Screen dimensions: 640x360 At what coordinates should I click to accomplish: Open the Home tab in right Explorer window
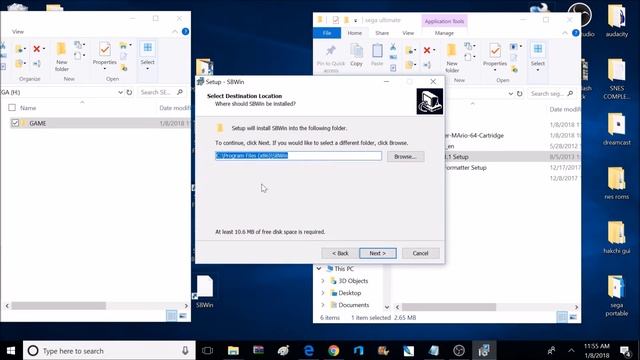[x=354, y=33]
